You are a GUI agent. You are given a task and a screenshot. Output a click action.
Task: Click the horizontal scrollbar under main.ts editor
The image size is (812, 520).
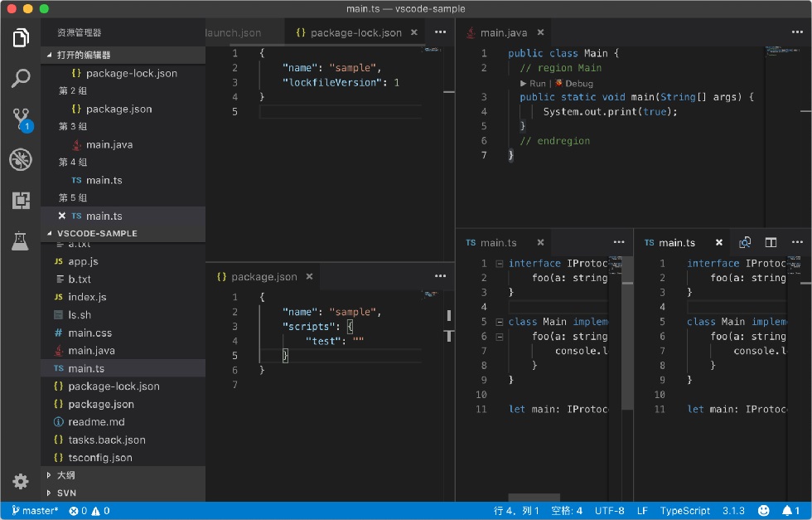click(x=534, y=497)
